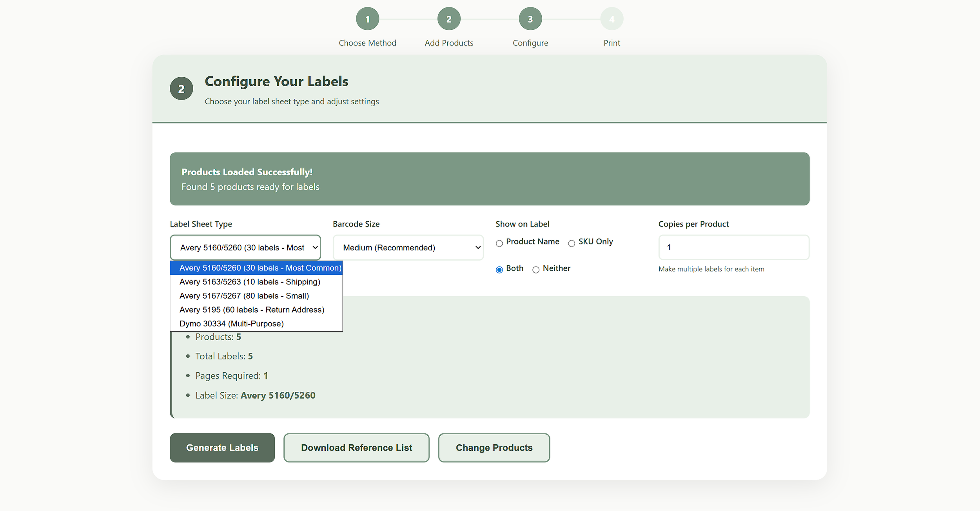Click the Copies per Product input field
The image size is (980, 511).
click(733, 247)
